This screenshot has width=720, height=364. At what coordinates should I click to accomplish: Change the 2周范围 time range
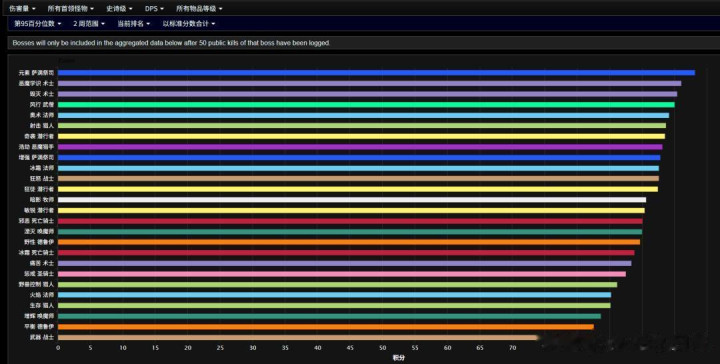(89, 23)
